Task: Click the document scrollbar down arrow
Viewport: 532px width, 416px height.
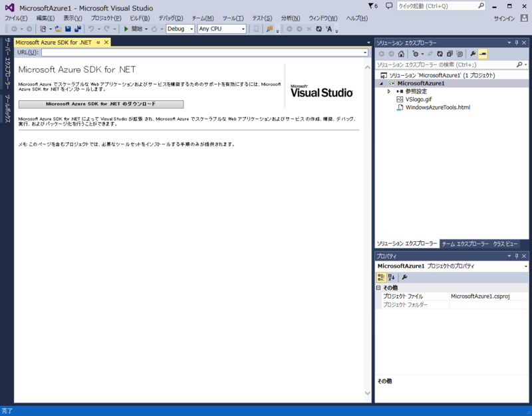Action: 368,393
